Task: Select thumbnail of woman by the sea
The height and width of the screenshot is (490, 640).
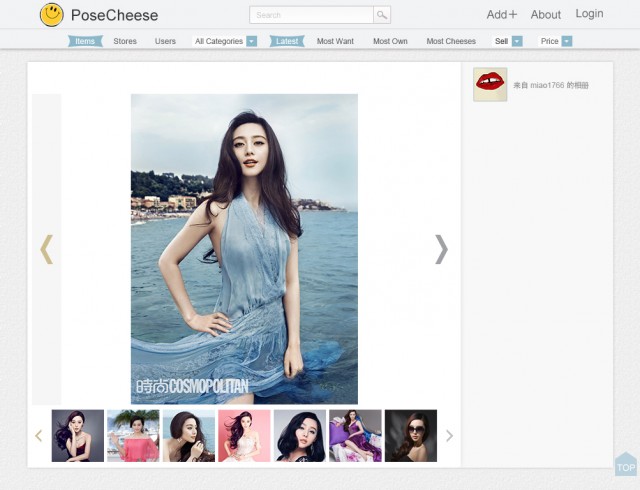Action: pos(189,436)
